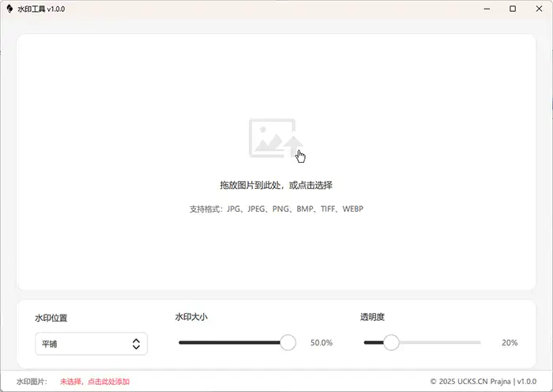Click the 透明度 label

pos(372,317)
